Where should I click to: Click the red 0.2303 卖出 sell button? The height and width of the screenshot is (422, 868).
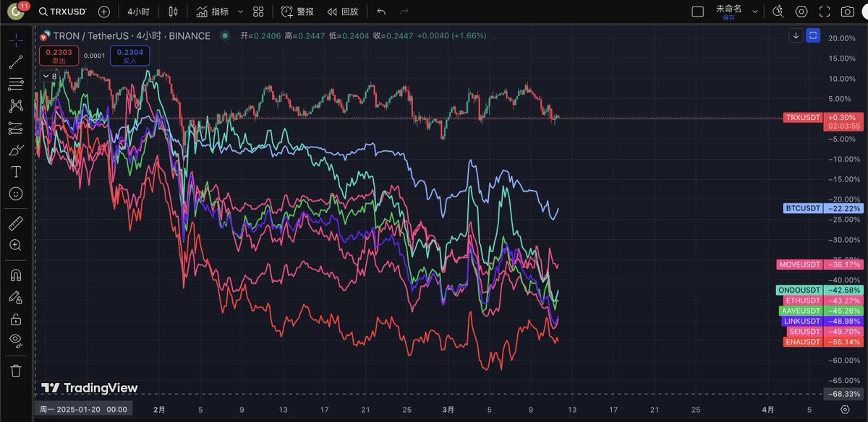[59, 56]
